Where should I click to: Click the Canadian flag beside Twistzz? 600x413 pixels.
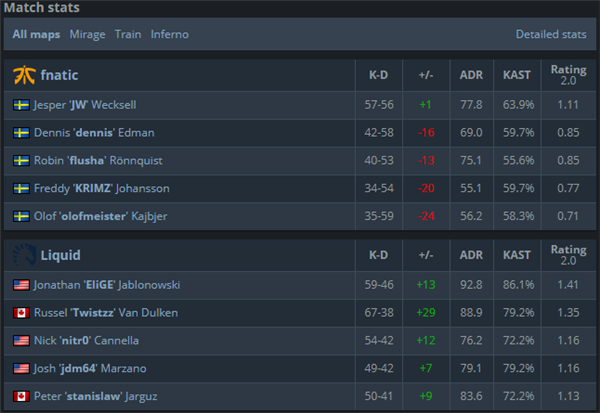pos(21,313)
